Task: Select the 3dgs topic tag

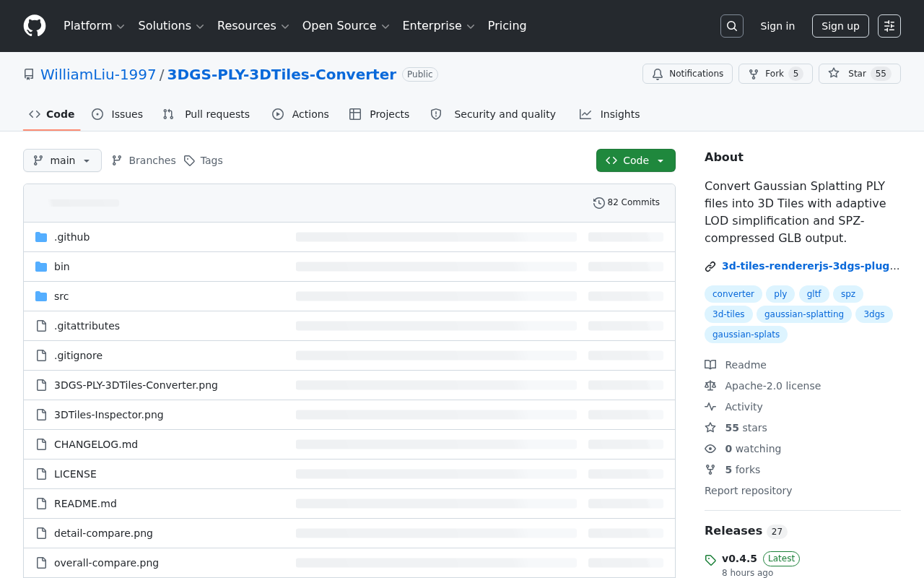Action: pyautogui.click(x=874, y=314)
